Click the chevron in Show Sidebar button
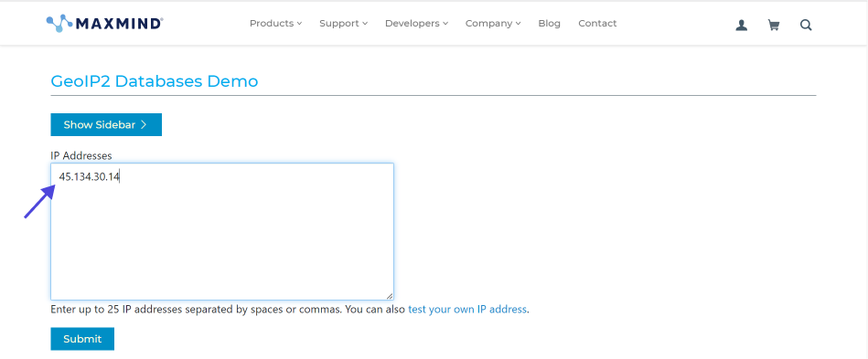The width and height of the screenshot is (868, 359). click(144, 124)
